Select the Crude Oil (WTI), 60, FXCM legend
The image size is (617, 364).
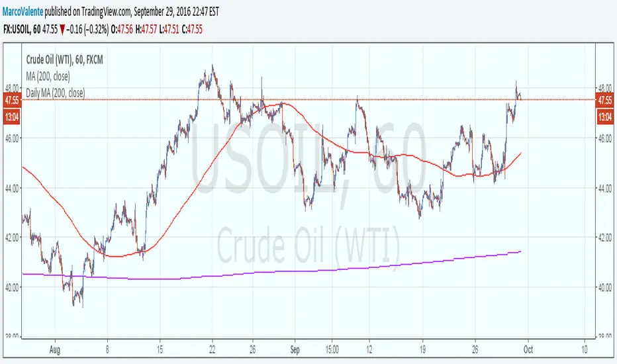64,60
